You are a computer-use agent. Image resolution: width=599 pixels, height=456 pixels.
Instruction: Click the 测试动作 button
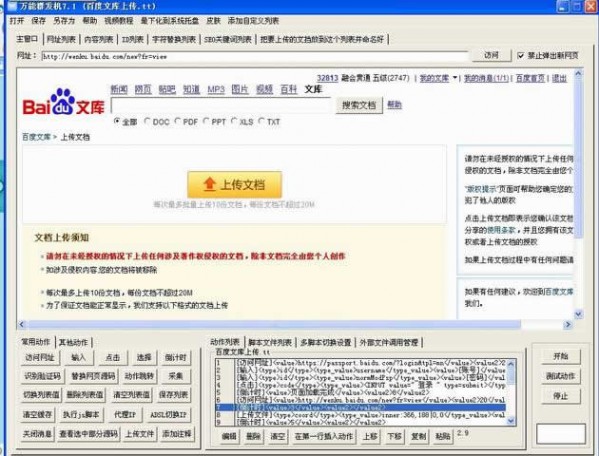click(561, 376)
